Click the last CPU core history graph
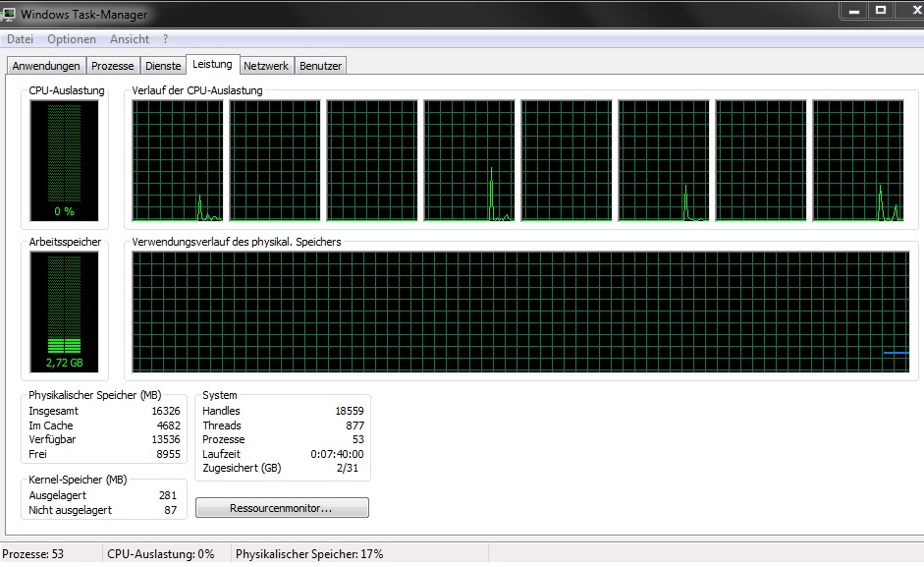Image resolution: width=924 pixels, height=567 pixels. point(858,160)
